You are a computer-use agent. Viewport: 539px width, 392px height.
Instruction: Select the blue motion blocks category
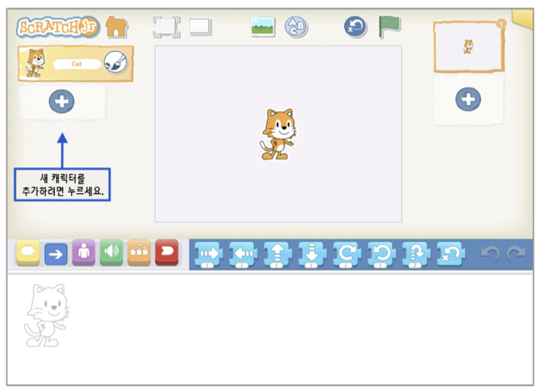56,253
